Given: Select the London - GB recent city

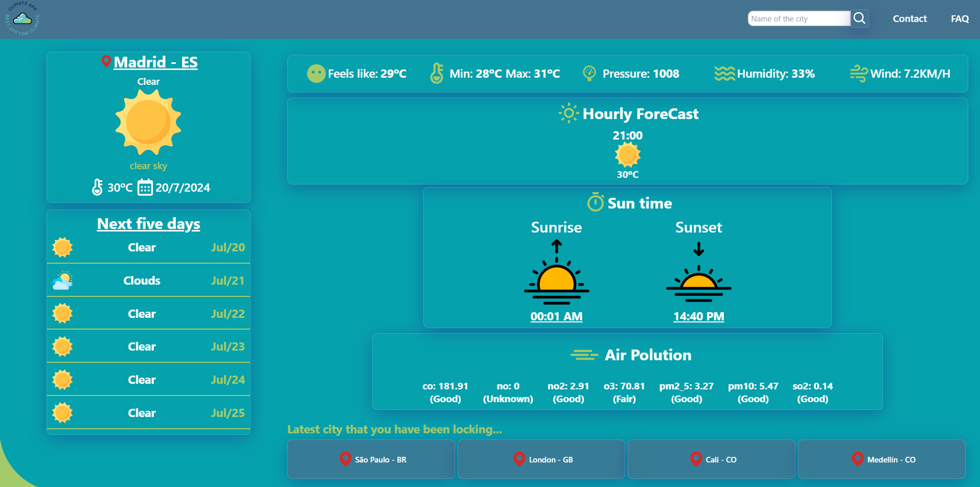Looking at the screenshot, I should tap(541, 459).
